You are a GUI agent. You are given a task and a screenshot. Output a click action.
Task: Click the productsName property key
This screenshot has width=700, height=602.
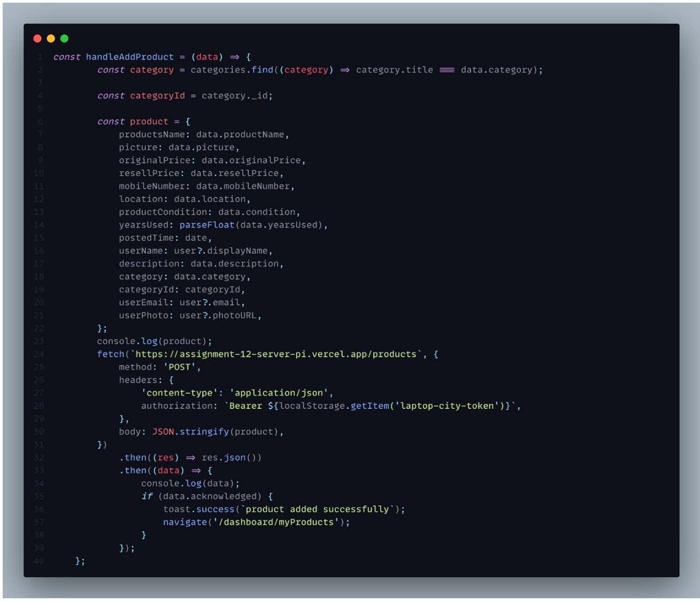(152, 135)
